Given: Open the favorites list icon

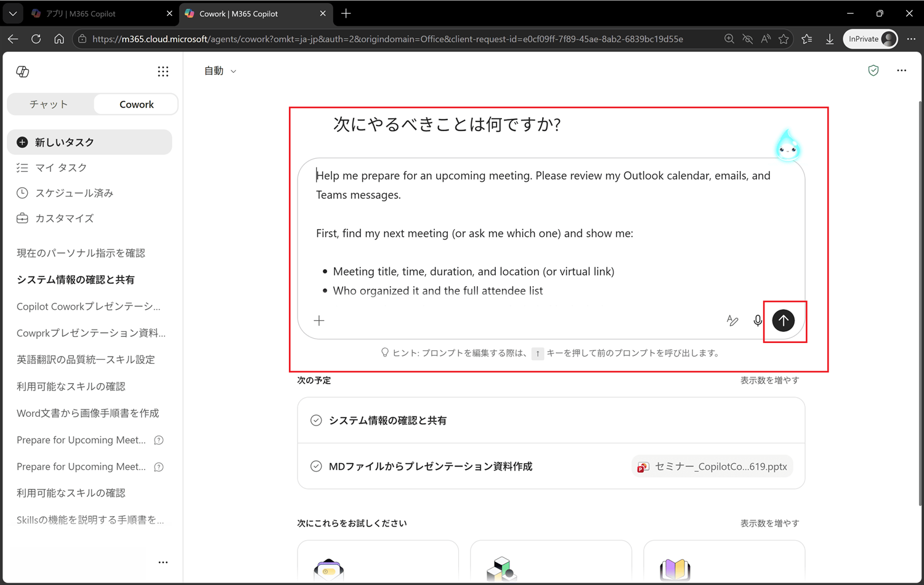Looking at the screenshot, I should tap(807, 39).
